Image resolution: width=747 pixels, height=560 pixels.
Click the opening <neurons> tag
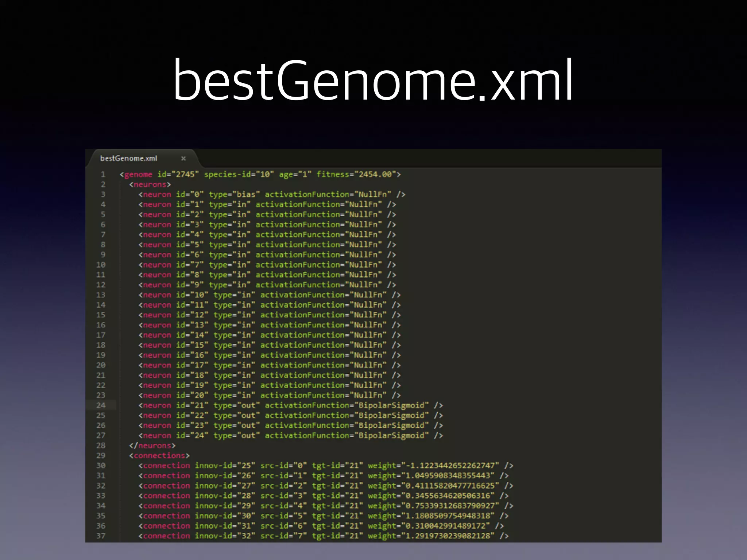click(x=150, y=184)
